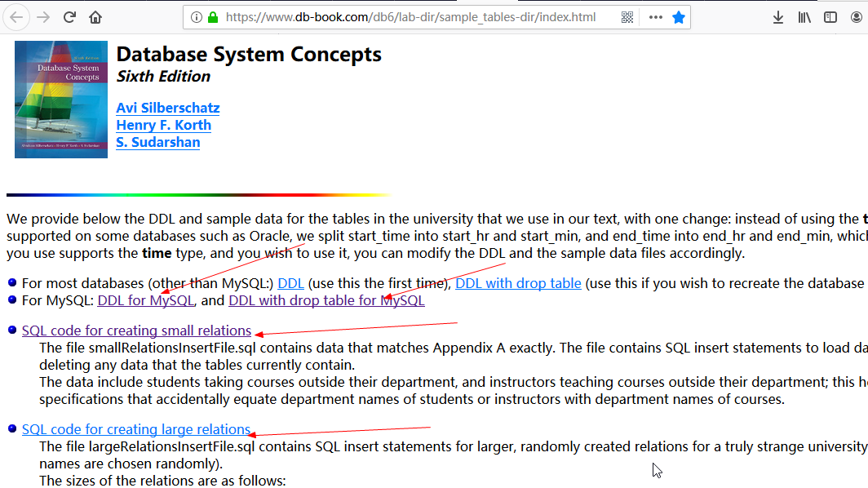This screenshot has width=868, height=488.
Task: Open 'SQL code for creating large relations'
Action: 136,428
